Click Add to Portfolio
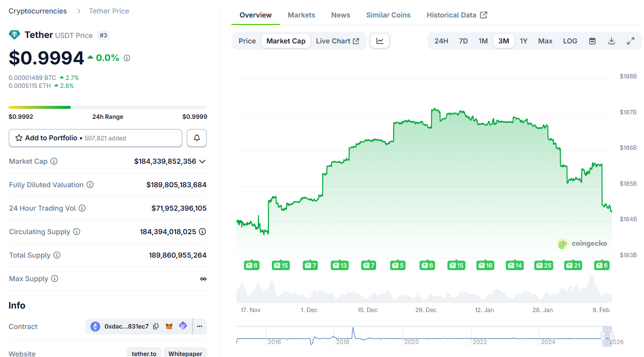The image size is (644, 357). (95, 138)
